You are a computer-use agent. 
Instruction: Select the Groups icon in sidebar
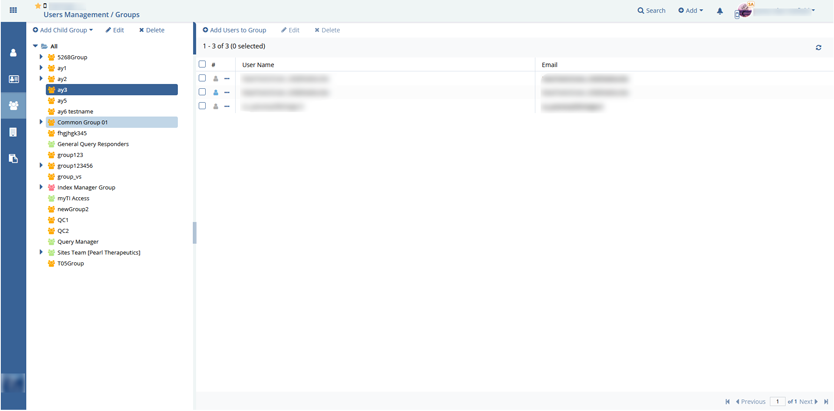[x=13, y=105]
